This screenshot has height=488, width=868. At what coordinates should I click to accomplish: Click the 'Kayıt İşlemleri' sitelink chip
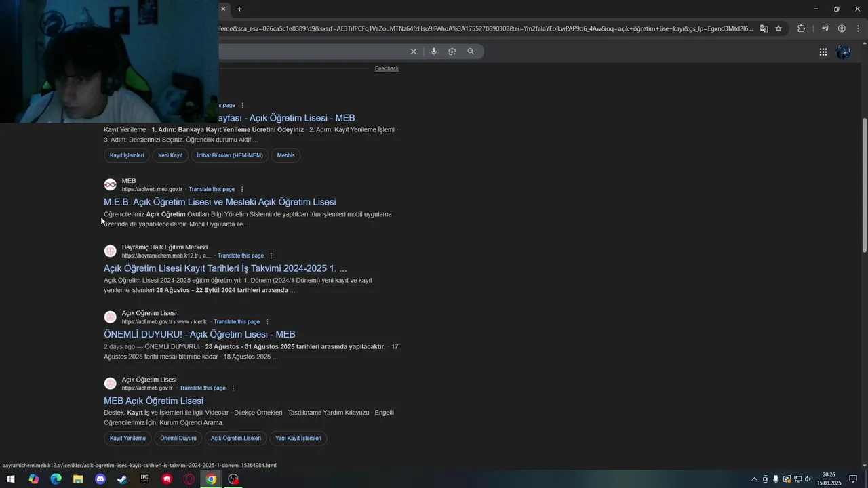click(x=127, y=155)
